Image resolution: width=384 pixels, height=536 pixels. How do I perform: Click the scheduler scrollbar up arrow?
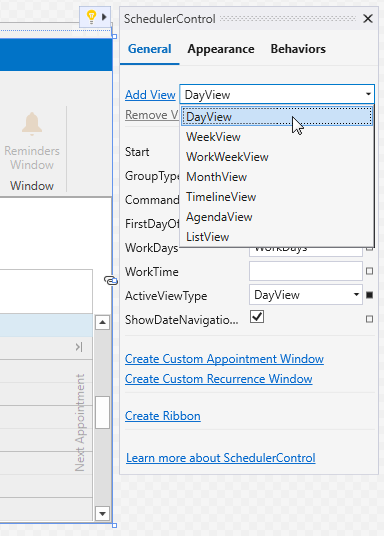(102, 322)
